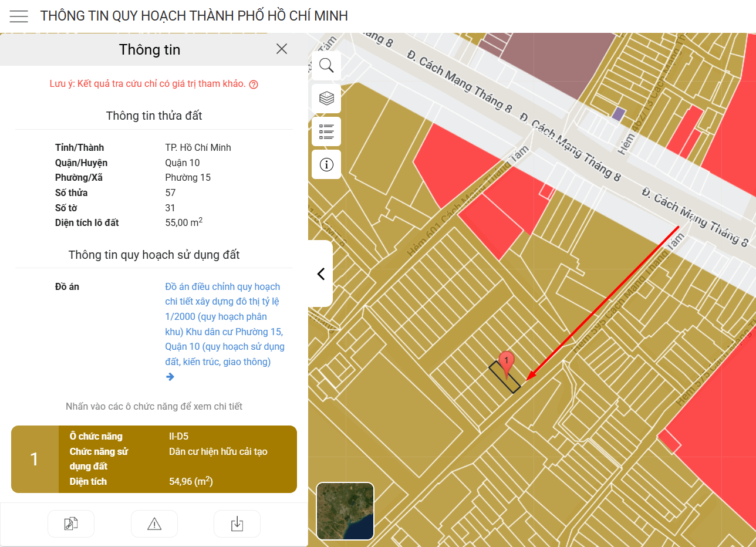Click the area value 54,96 (m²)
The width and height of the screenshot is (756, 547).
(x=191, y=481)
